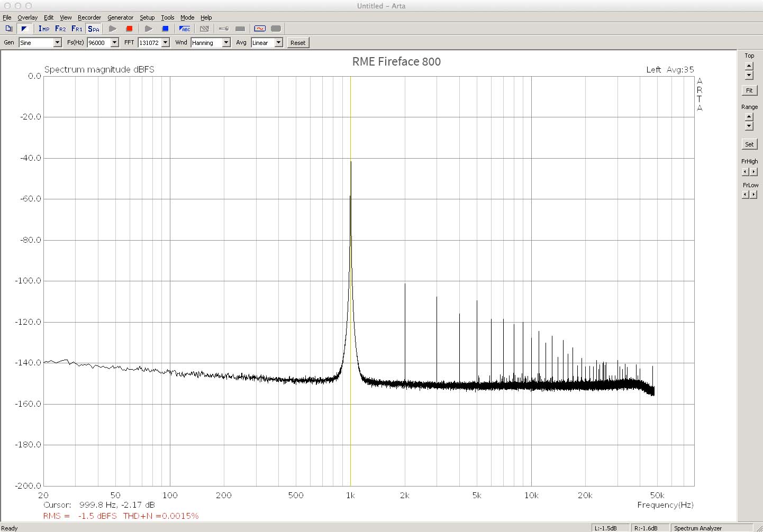Screen dimensions: 763x532
Task: Raise graph Top with up arrow
Action: click(x=749, y=66)
